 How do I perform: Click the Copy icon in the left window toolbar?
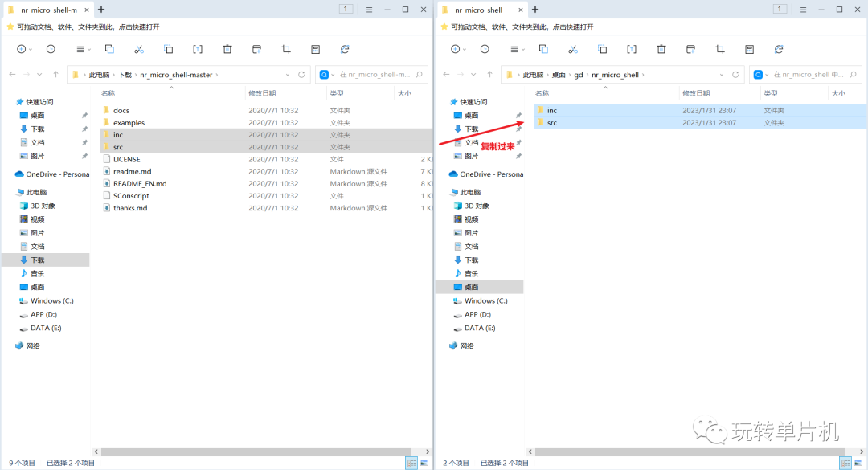coord(109,50)
